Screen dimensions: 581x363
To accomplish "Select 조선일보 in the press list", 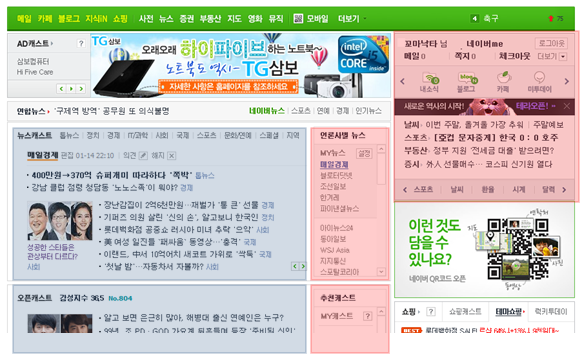I will point(333,186).
